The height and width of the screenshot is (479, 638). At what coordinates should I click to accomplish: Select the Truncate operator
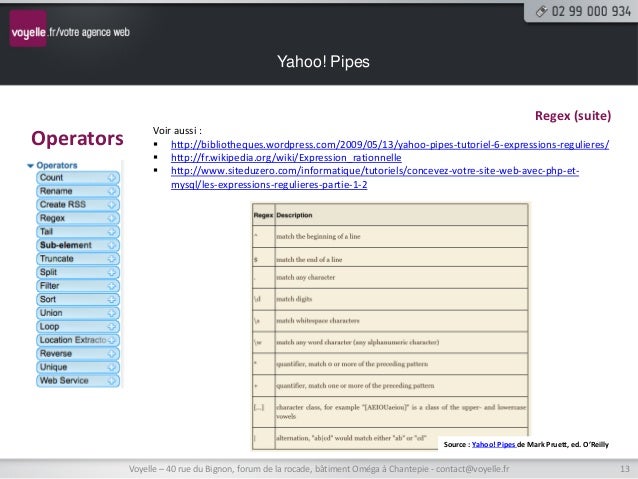(x=78, y=259)
